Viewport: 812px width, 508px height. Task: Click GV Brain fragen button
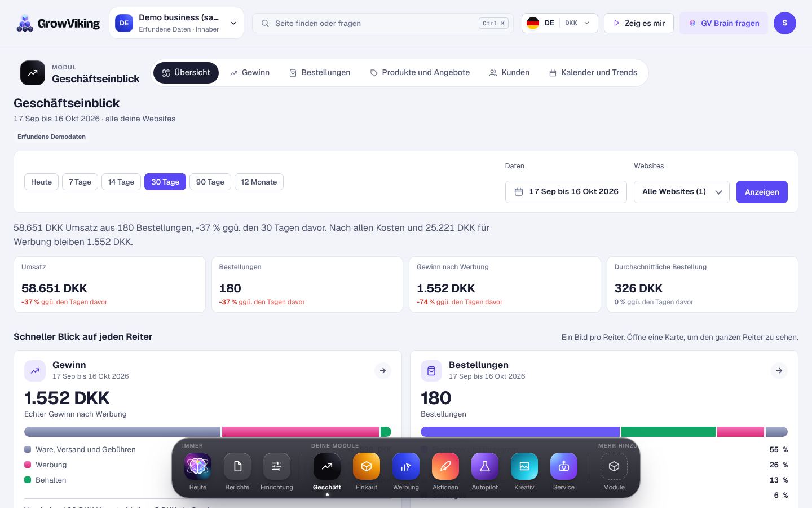click(723, 23)
